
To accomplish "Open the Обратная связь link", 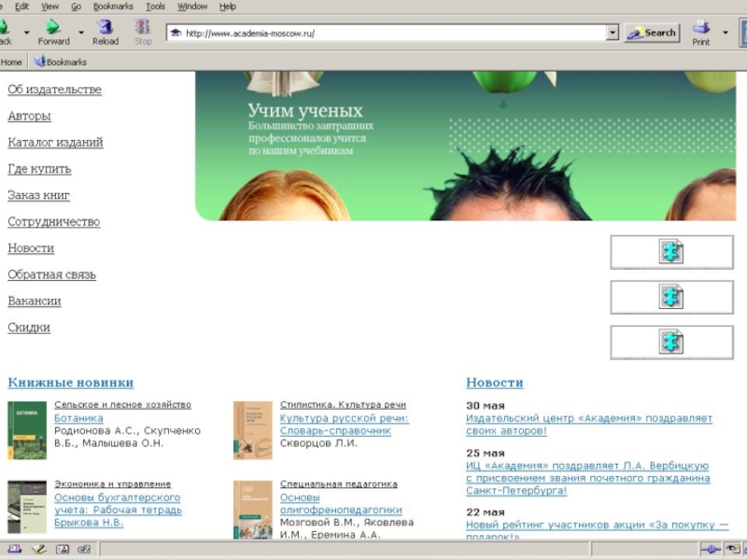I will pyautogui.click(x=52, y=274).
